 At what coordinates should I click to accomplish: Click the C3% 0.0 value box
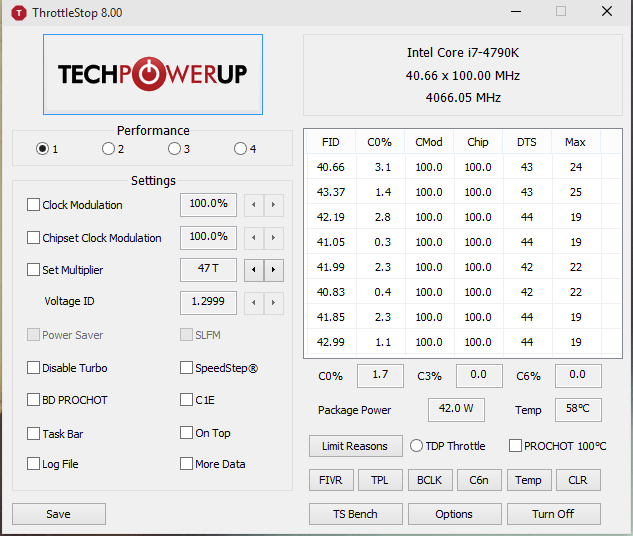479,376
